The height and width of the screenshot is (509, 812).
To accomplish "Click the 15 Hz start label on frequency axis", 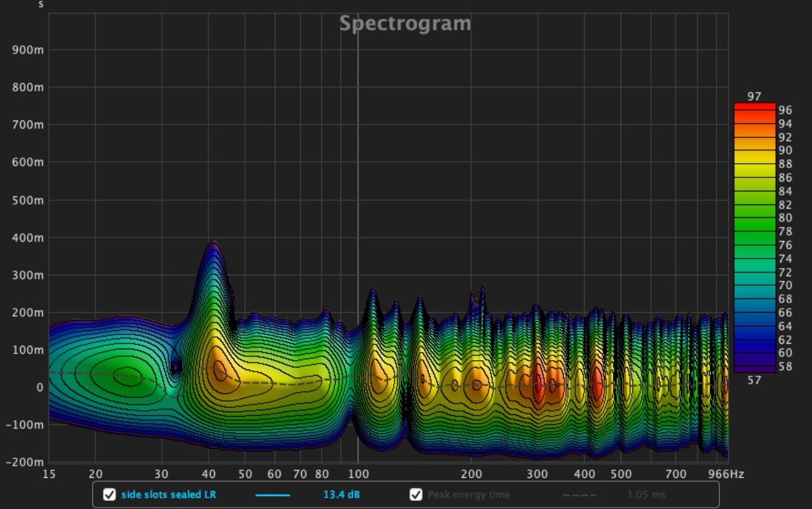I will 49,473.
